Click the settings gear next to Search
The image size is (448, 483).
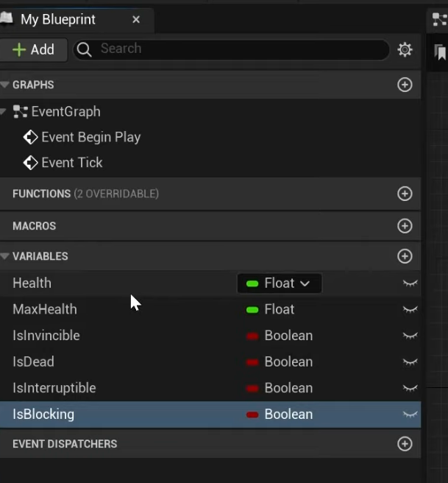click(405, 50)
